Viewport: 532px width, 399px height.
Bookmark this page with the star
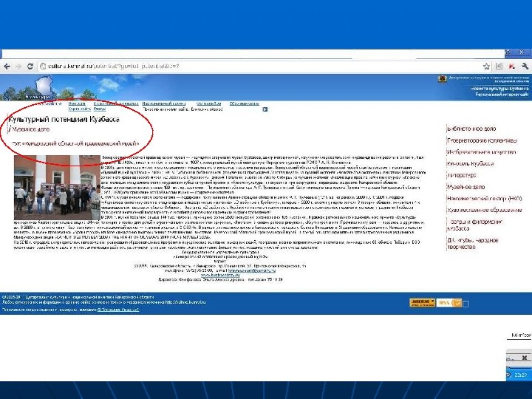486,66
